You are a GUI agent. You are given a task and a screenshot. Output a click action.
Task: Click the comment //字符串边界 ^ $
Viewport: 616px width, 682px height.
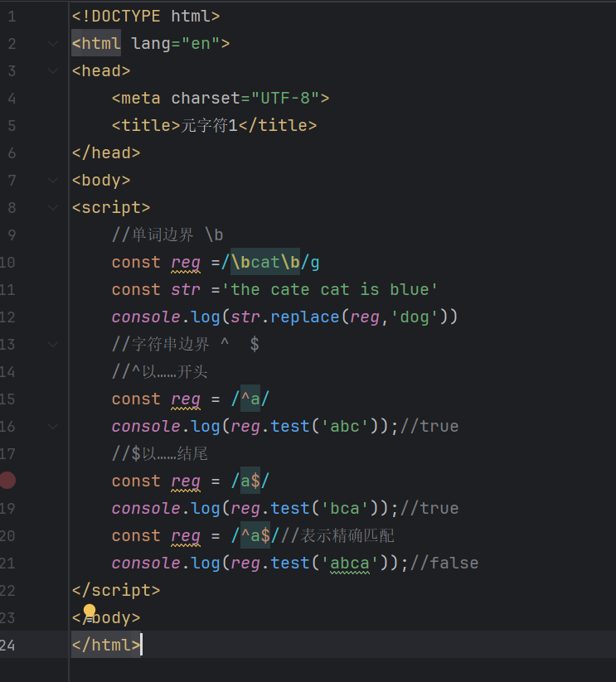coord(186,345)
